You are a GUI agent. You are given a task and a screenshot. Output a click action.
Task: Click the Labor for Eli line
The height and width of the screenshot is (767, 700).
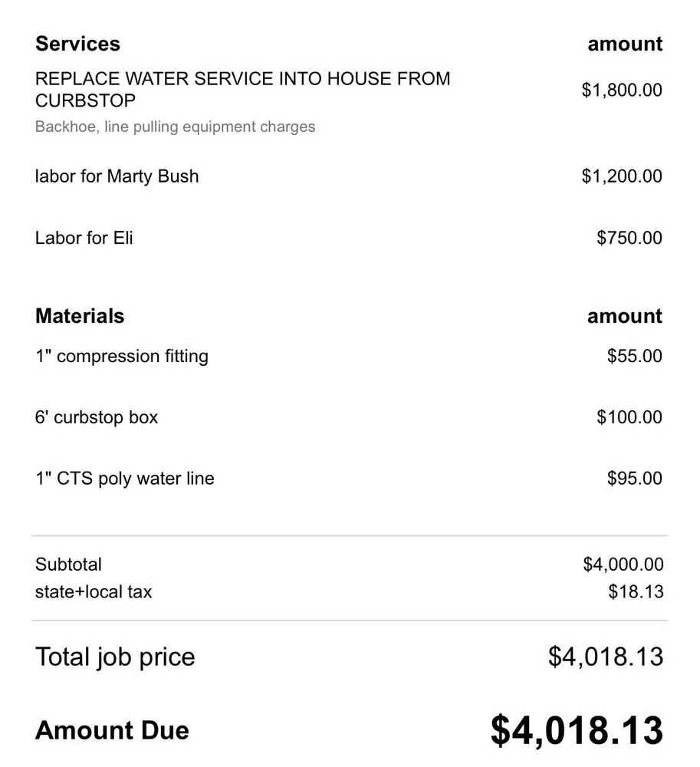84,238
